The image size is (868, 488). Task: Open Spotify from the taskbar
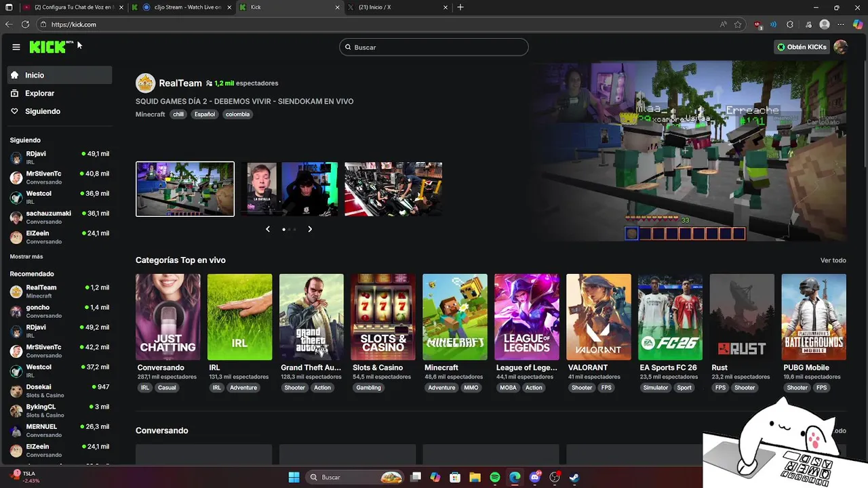(x=495, y=477)
